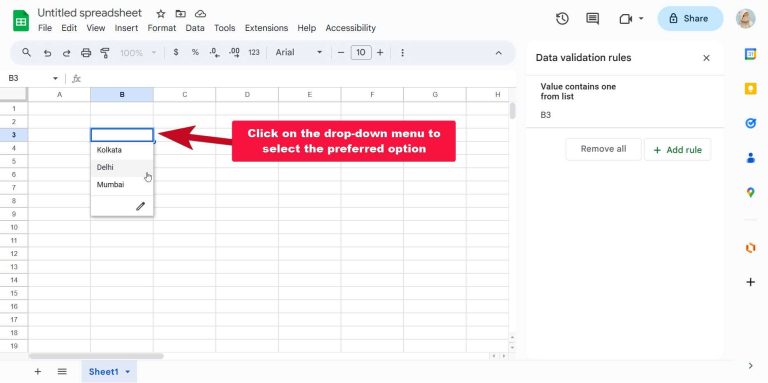Screen dimensions: 768x383
Task: Format as percent
Action: click(x=195, y=52)
